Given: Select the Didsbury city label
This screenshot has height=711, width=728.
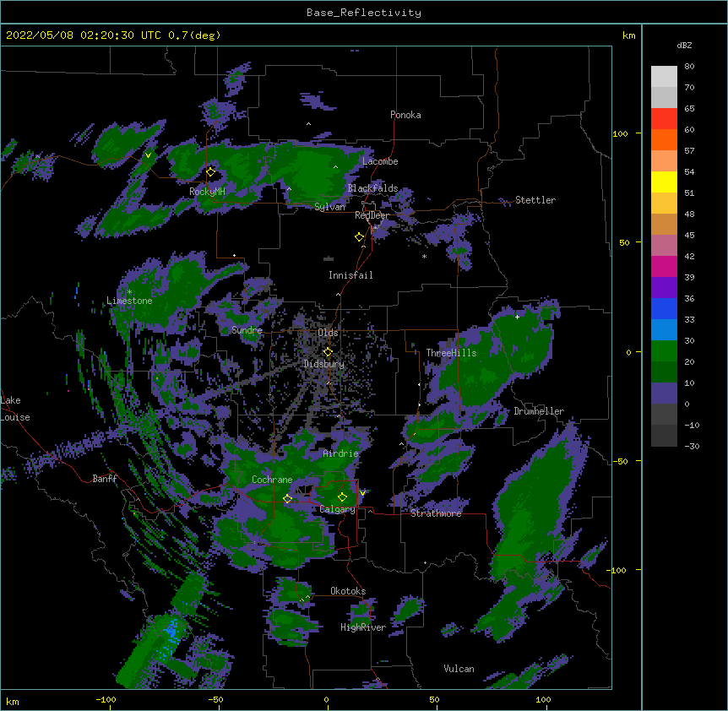Looking at the screenshot, I should 323,364.
